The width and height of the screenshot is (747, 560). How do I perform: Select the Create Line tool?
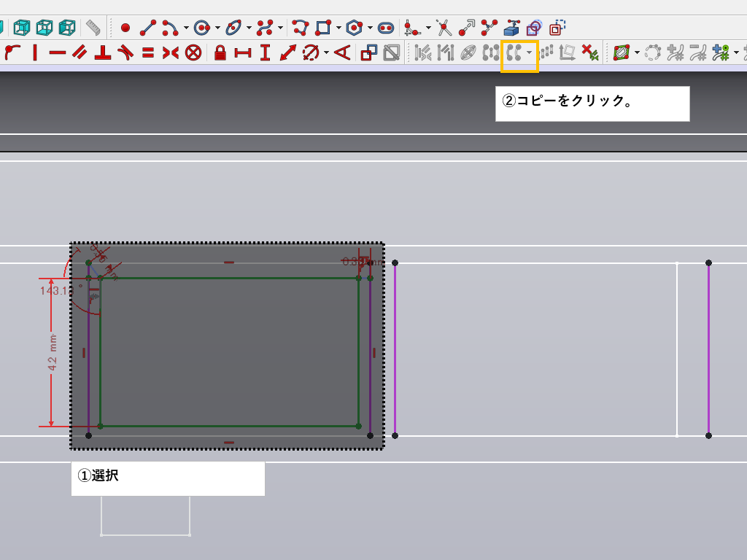pos(148,28)
